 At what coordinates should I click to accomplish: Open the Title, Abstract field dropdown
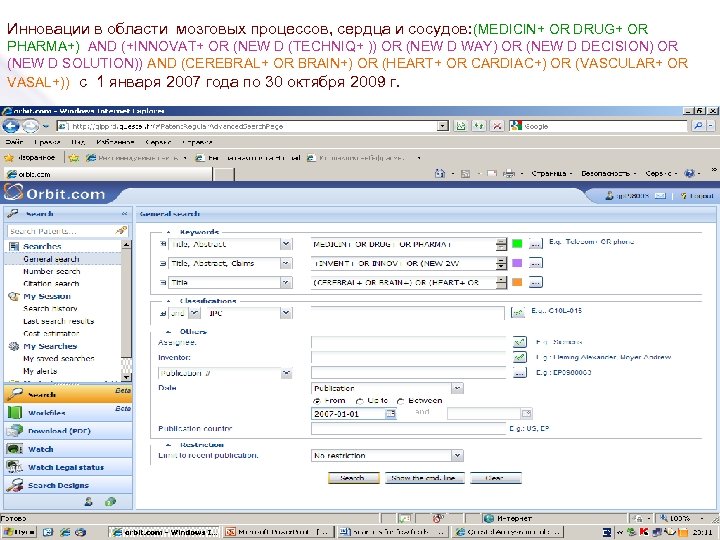click(x=286, y=244)
